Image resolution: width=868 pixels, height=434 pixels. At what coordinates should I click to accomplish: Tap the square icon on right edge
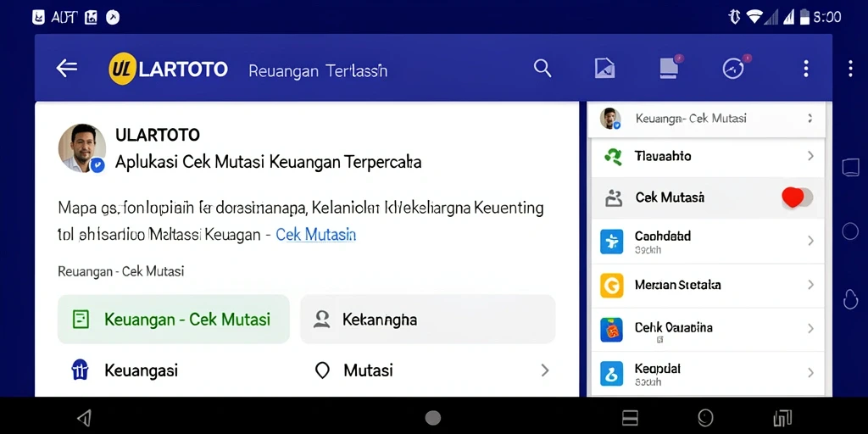pos(850,167)
